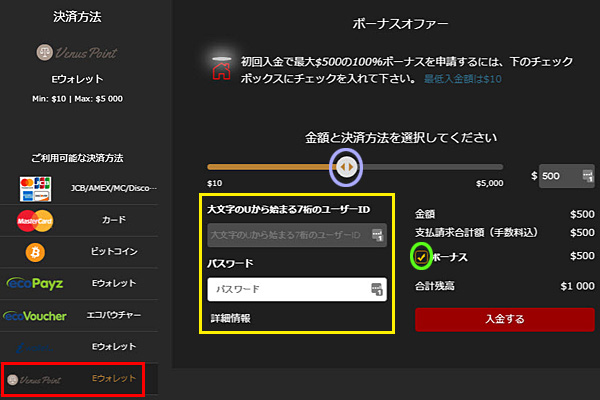The width and height of the screenshot is (600, 400).
Task: Focus the パスワード input field
Action: [x=297, y=289]
